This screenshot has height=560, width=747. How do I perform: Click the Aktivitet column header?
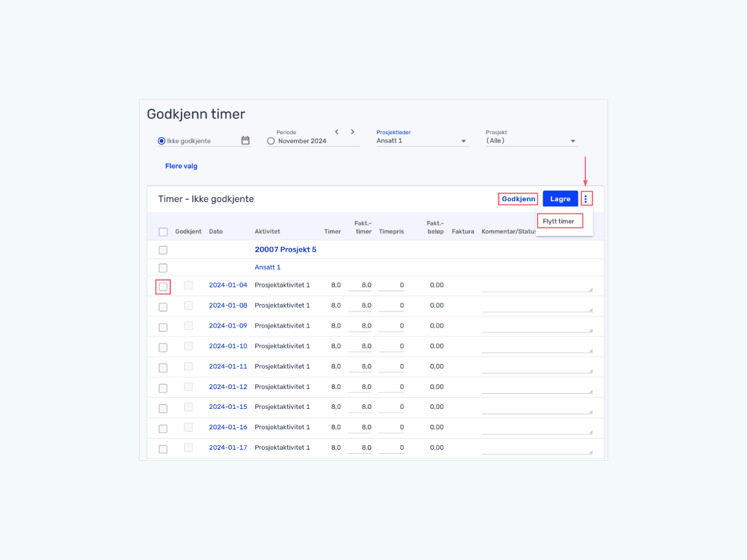coord(267,232)
